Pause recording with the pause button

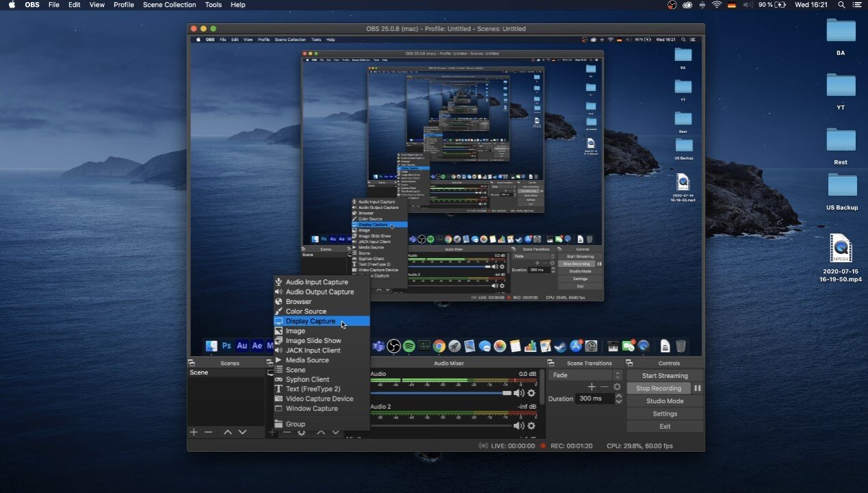(x=698, y=388)
